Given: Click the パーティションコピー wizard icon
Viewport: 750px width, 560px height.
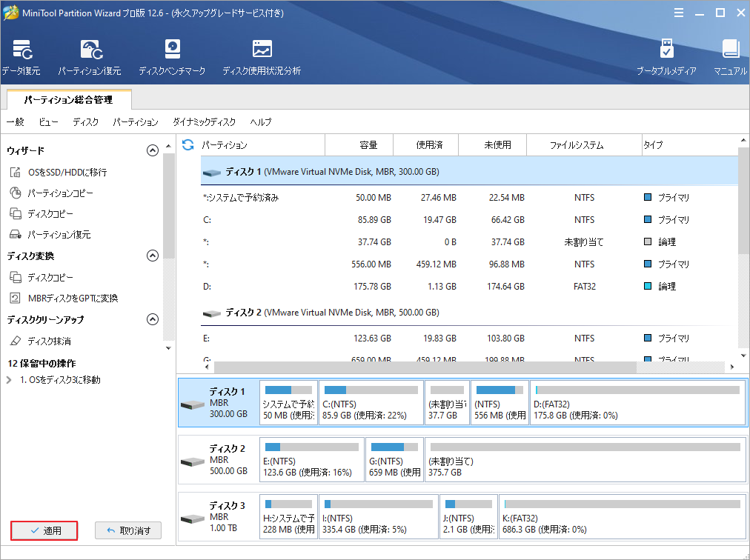Looking at the screenshot, I should [x=16, y=193].
